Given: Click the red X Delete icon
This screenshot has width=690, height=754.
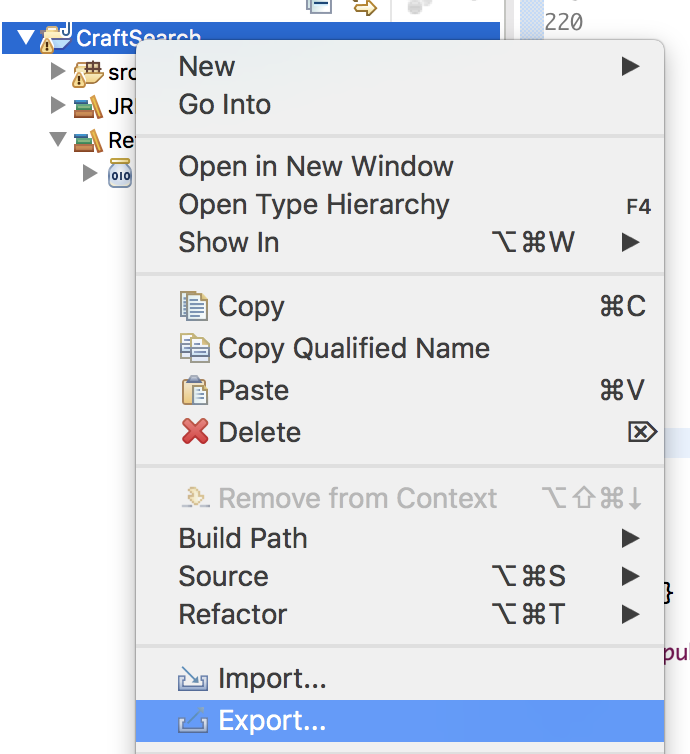Looking at the screenshot, I should coord(194,432).
